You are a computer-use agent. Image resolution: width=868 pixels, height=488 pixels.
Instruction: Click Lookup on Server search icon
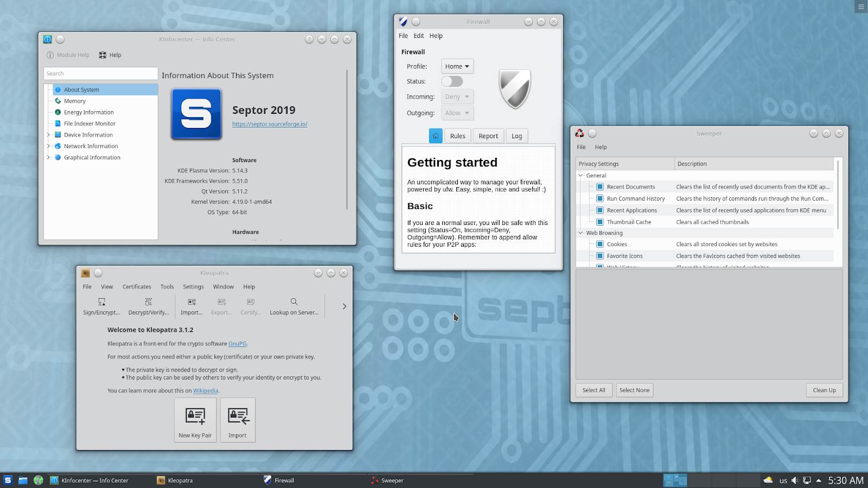[293, 302]
